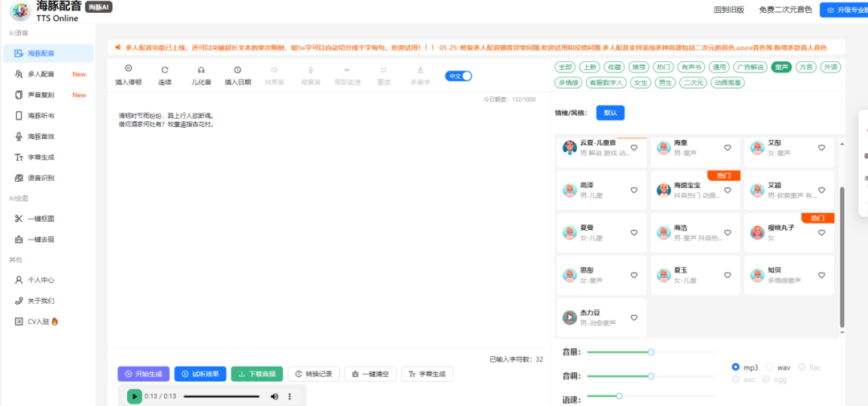Image resolution: width=868 pixels, height=406 pixels.
Task: Open 一键抠图 in the sidebar
Action: click(48, 219)
